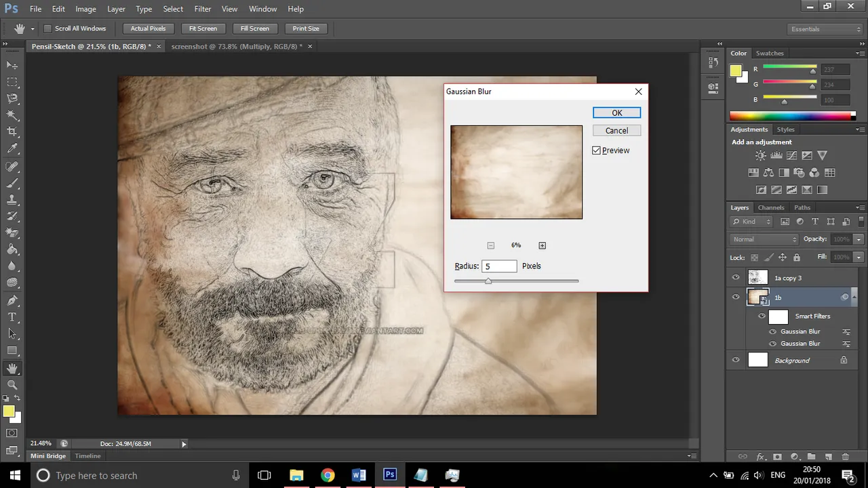Delete layer with the trash icon
Image resolution: width=868 pixels, height=488 pixels.
coord(845,457)
